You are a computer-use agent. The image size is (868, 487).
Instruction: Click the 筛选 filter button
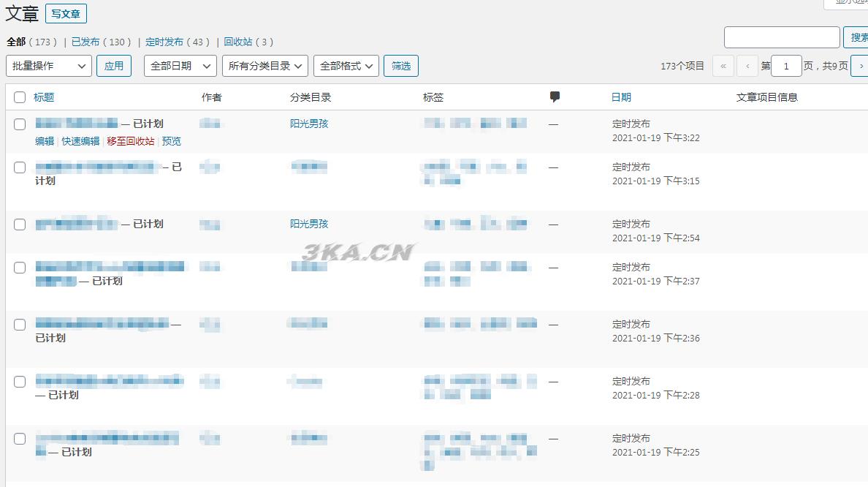point(400,66)
